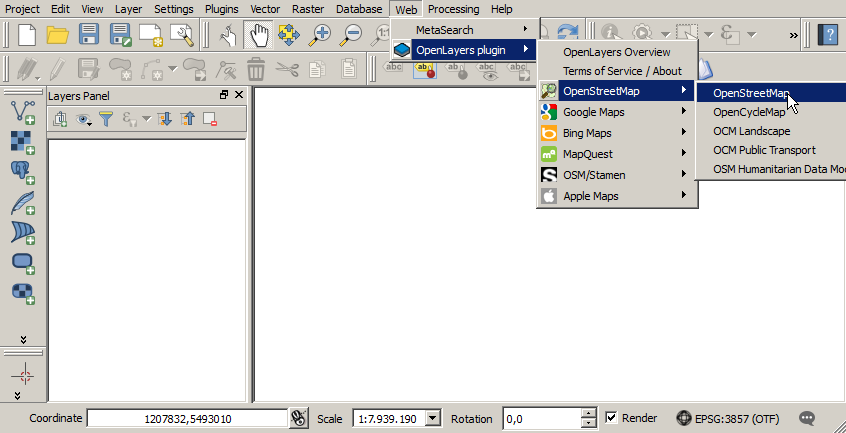Open dropdown arrow beside Move Feature tool

(x=173, y=69)
